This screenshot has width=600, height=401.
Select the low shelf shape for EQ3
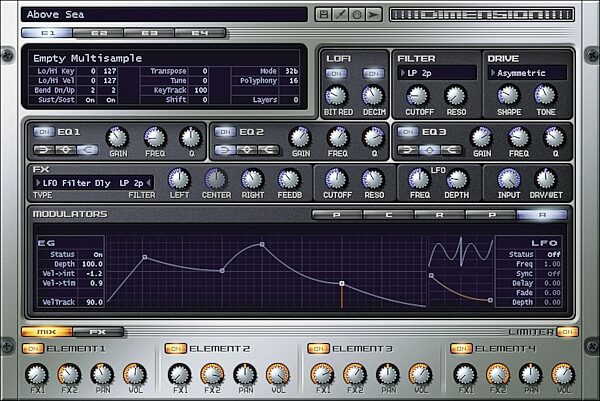(408, 150)
